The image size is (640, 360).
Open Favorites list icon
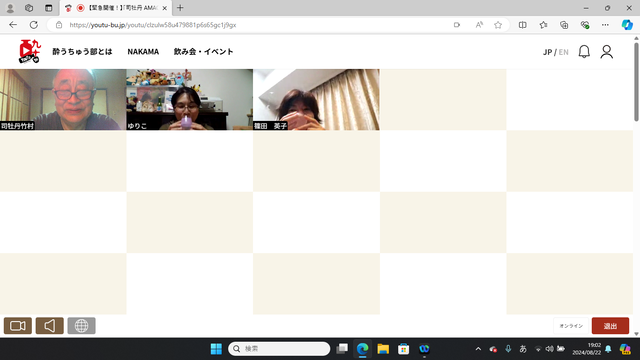click(x=543, y=25)
